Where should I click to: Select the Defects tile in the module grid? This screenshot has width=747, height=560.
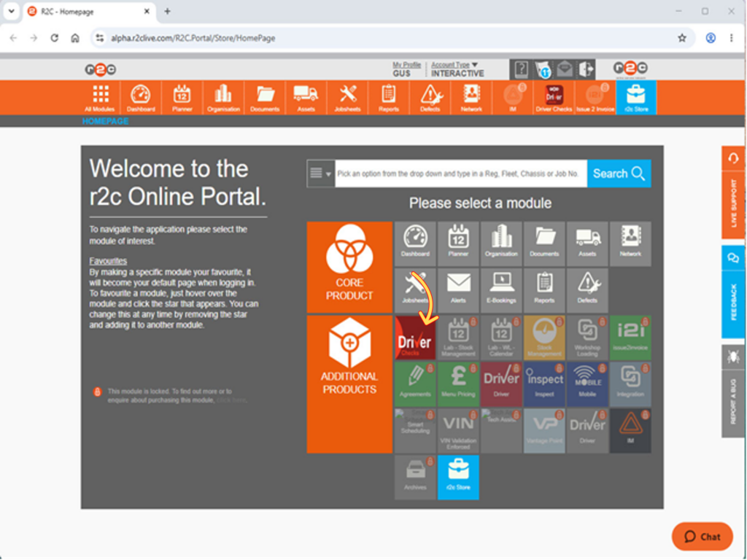[x=587, y=290]
